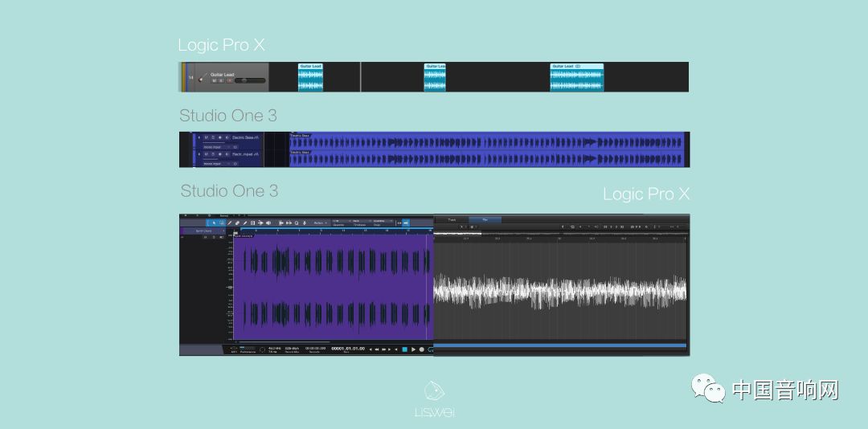Click the Rewind button in Studio One transport

377,349
